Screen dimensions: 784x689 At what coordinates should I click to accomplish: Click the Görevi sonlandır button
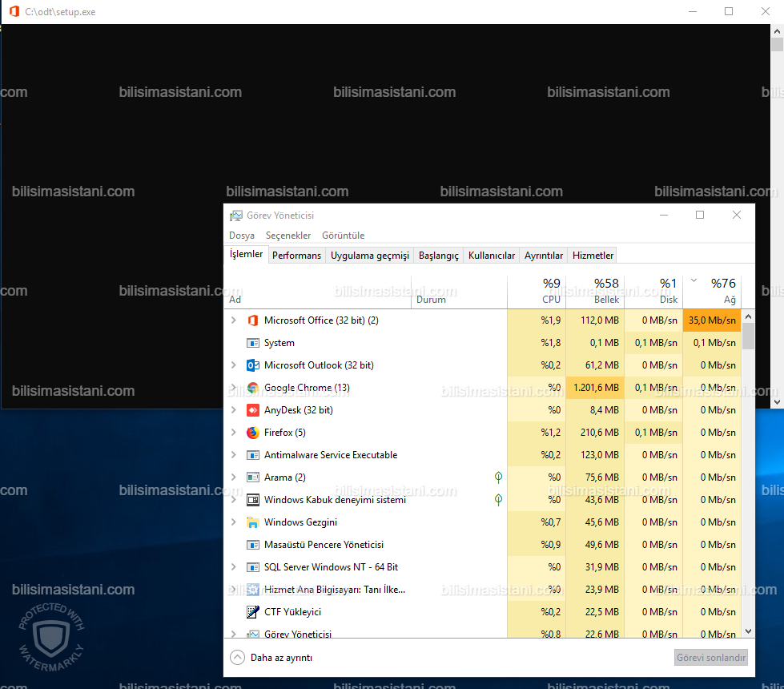(711, 658)
